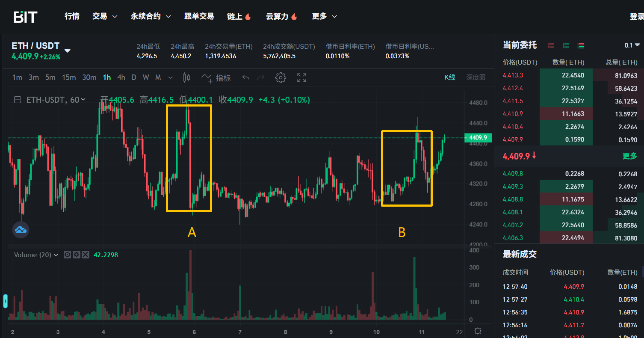Click 更多 link in order book

pos(630,156)
